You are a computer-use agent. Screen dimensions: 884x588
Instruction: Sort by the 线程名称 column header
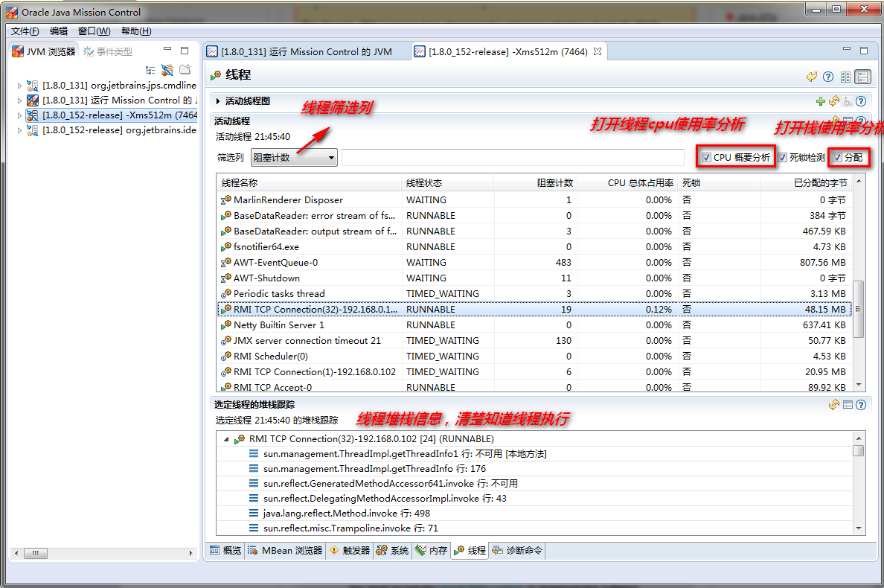309,182
